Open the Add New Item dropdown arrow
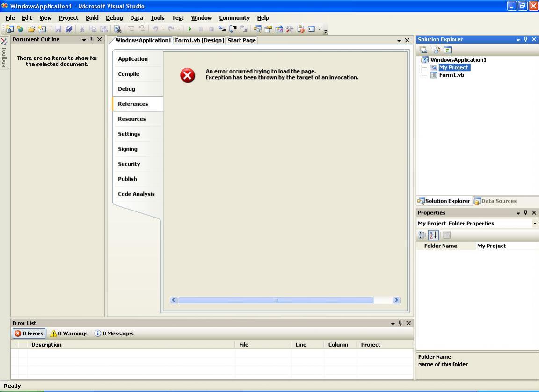Viewport: 539px width, 392px height. [x=50, y=29]
